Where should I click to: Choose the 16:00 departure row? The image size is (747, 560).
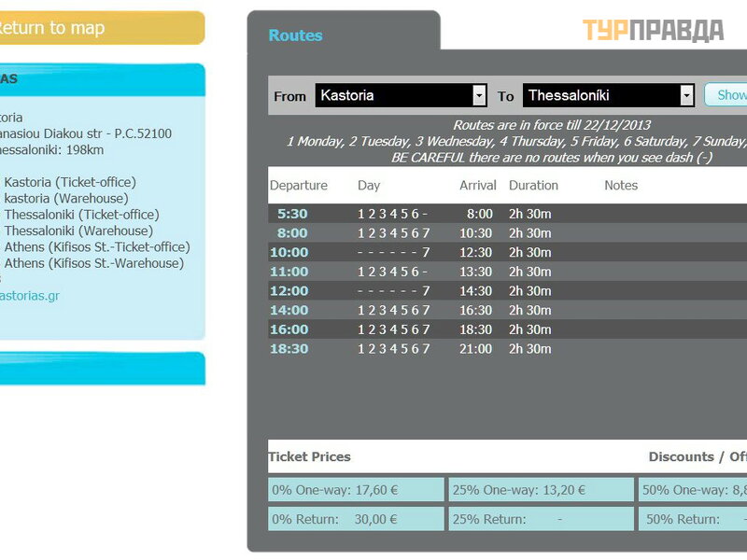289,329
